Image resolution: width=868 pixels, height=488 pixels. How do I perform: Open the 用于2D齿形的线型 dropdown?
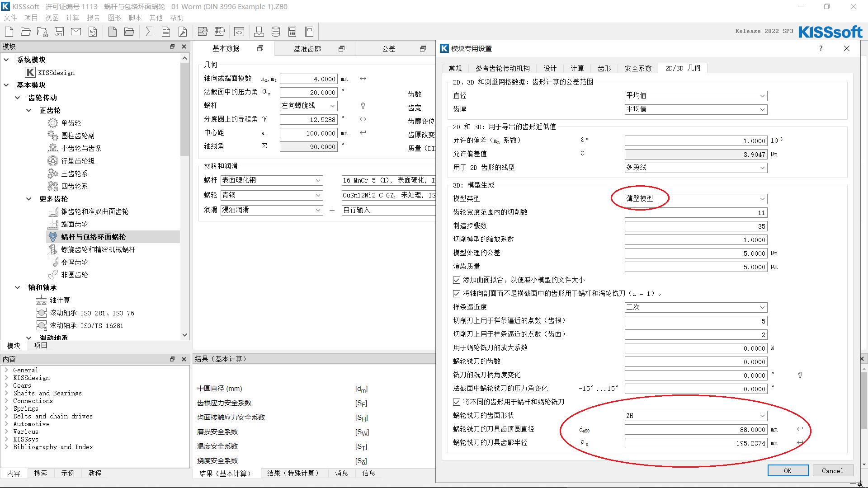tap(696, 168)
